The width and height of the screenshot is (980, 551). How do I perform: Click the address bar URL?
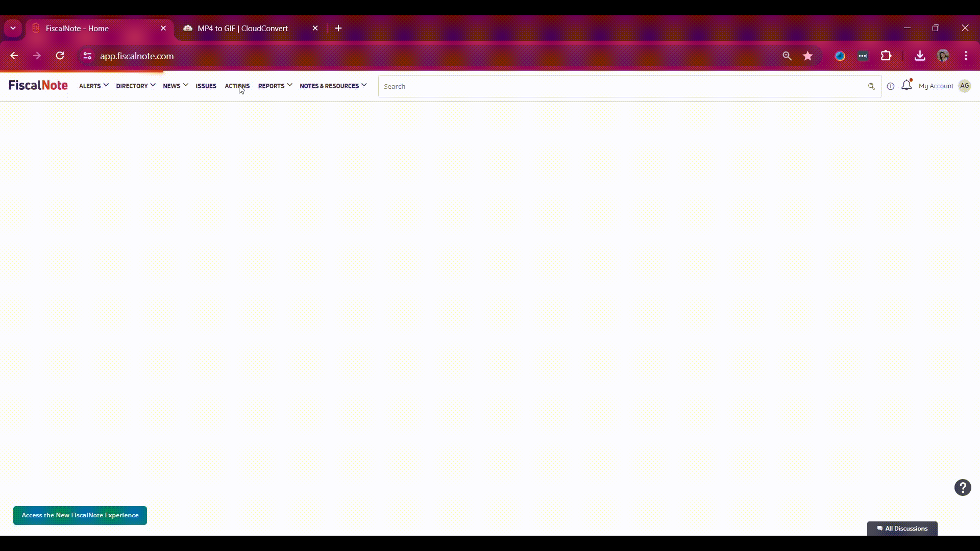(x=137, y=56)
